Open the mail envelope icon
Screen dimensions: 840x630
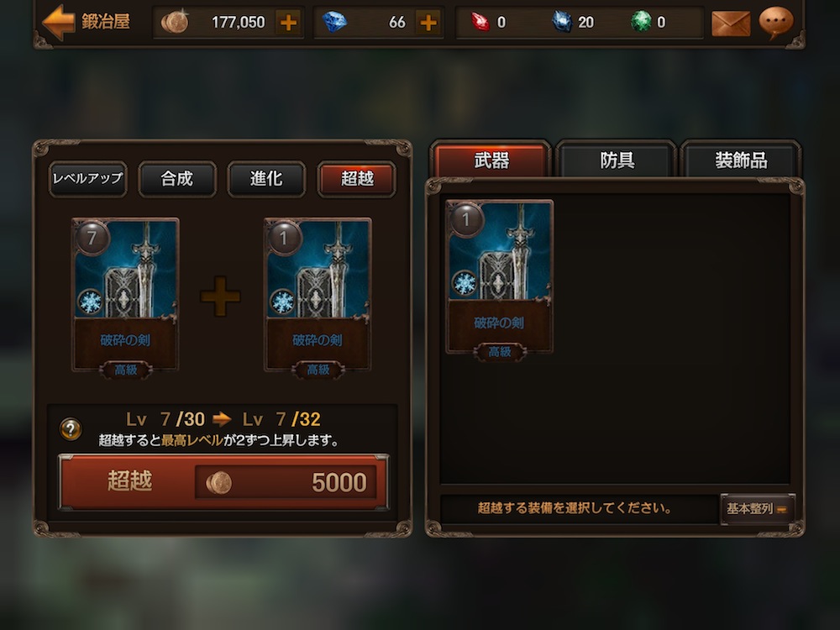point(731,24)
